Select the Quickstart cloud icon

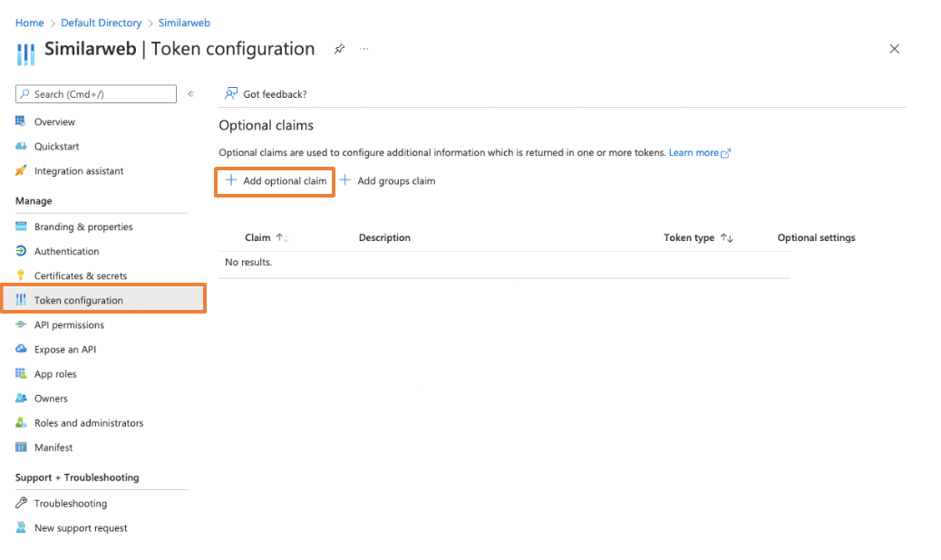(21, 146)
